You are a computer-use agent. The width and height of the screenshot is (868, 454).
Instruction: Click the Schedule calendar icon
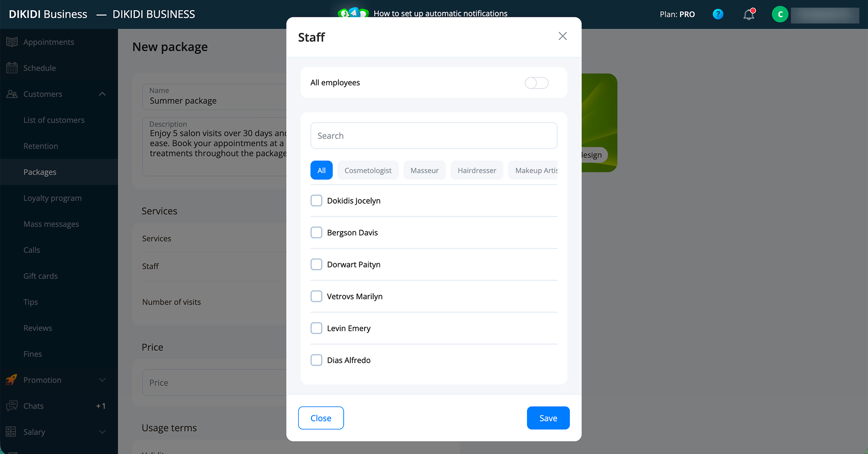point(12,68)
